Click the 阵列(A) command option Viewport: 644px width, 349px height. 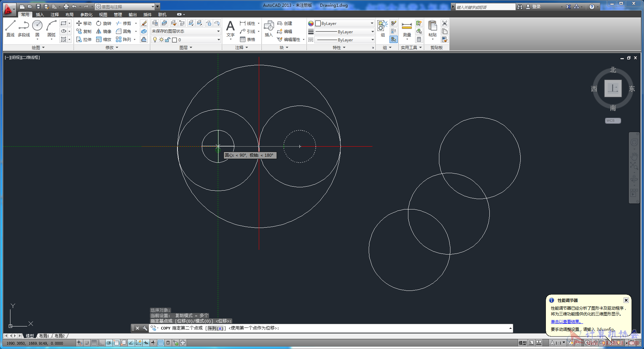(215, 328)
